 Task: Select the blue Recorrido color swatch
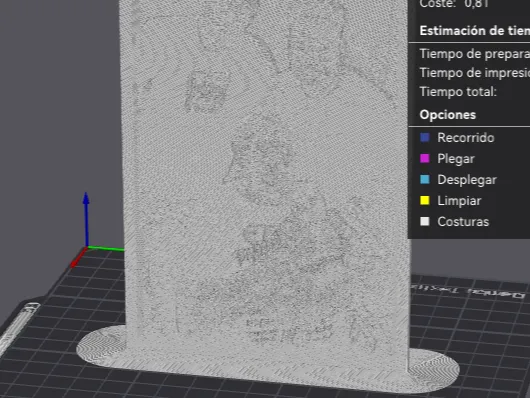pyautogui.click(x=425, y=137)
